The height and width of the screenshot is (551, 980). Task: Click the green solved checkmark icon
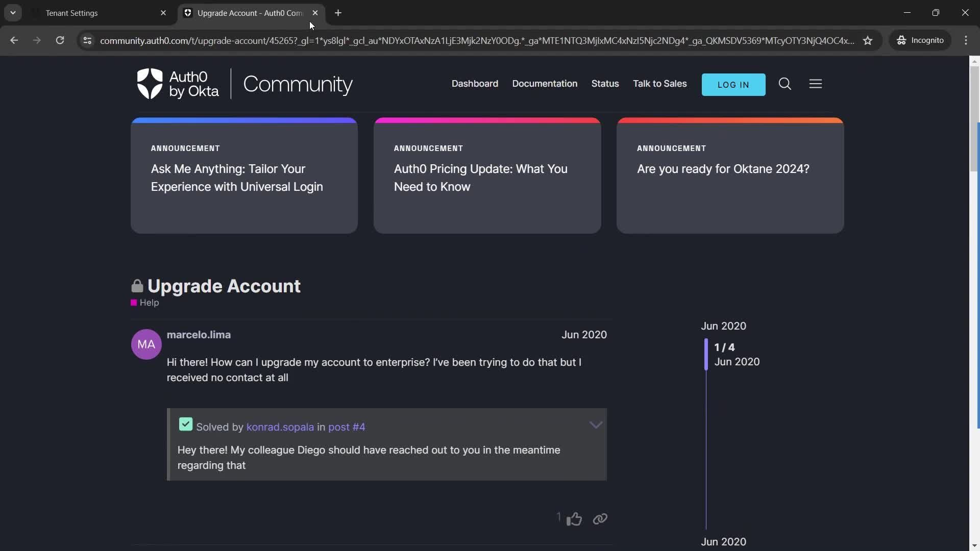coord(186,424)
